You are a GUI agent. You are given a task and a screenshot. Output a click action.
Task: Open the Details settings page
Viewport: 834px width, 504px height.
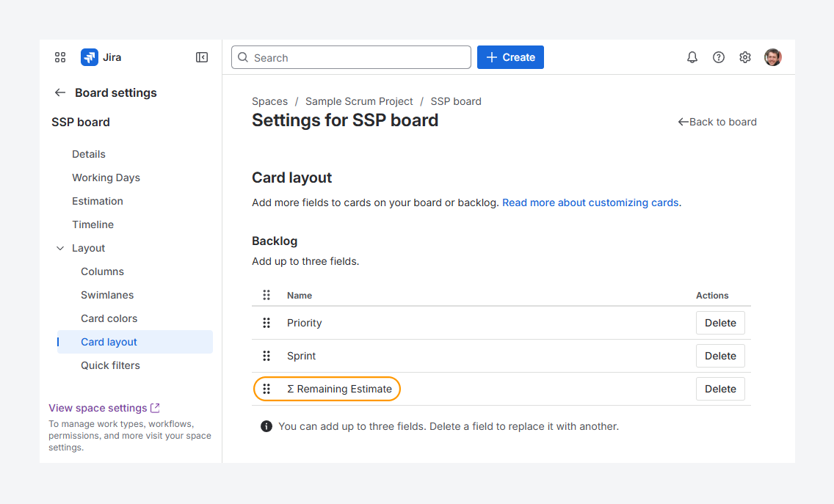[x=89, y=154]
